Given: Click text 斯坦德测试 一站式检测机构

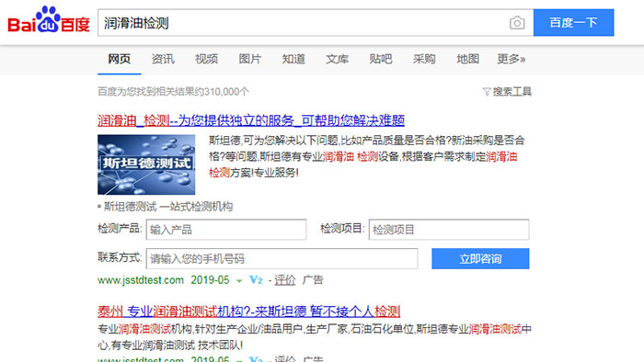Looking at the screenshot, I should click(x=168, y=206).
